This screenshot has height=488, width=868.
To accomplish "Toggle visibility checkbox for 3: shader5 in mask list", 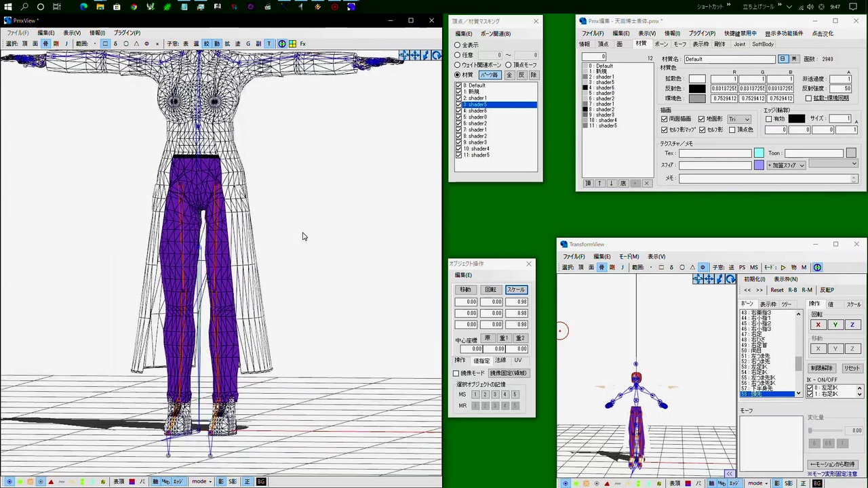I will (459, 104).
